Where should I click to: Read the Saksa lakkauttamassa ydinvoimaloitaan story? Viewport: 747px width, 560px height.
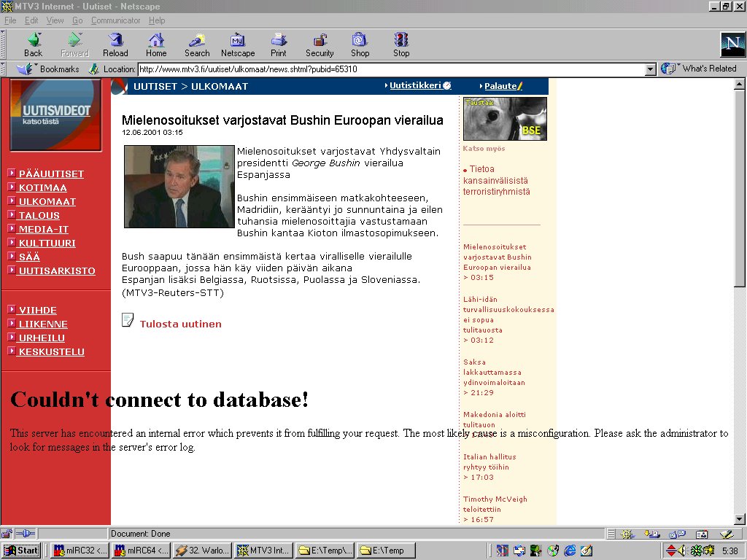(x=494, y=373)
